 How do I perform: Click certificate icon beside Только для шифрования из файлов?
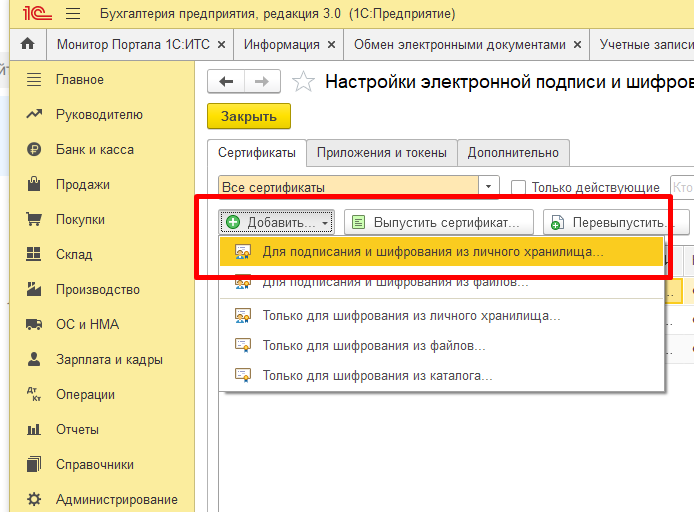[x=243, y=345]
